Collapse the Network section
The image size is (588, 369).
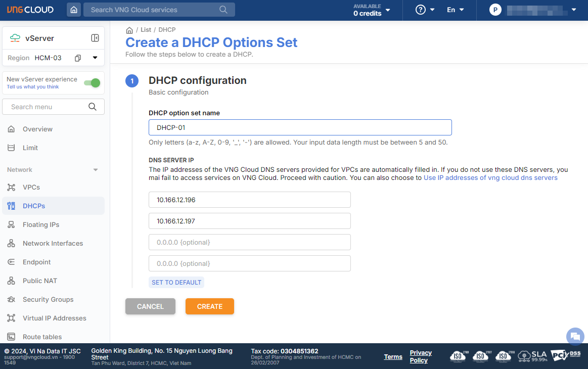pos(96,170)
